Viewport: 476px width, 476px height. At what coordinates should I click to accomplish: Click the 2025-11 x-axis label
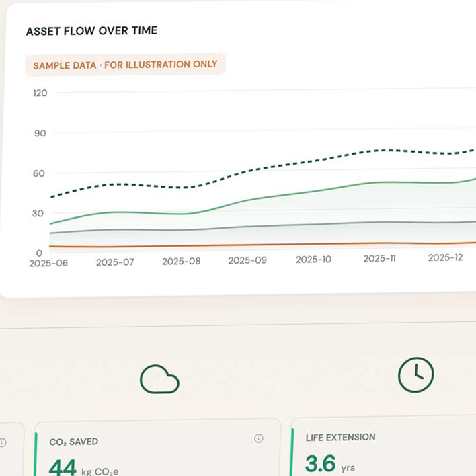380,258
